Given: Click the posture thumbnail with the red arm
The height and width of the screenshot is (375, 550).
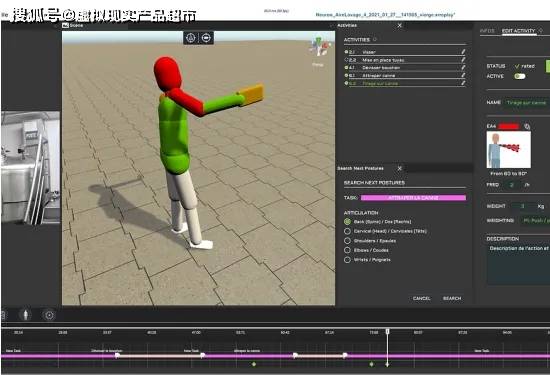Looking at the screenshot, I should click(508, 150).
